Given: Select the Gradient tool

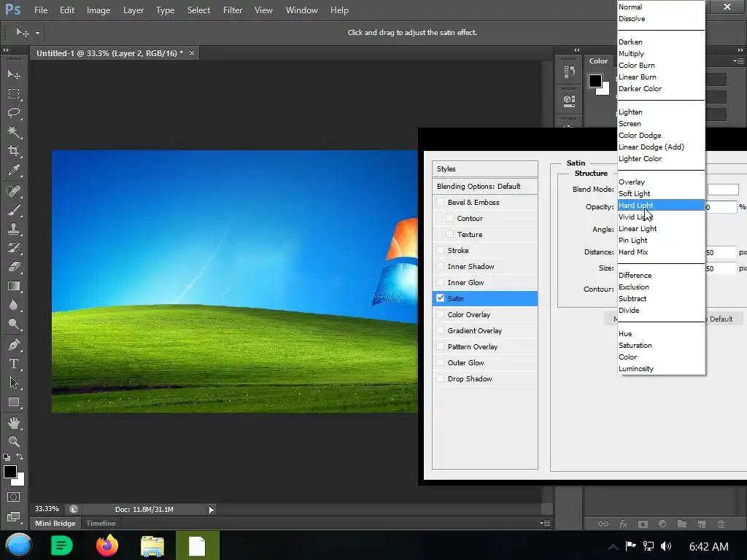Looking at the screenshot, I should coord(14,286).
